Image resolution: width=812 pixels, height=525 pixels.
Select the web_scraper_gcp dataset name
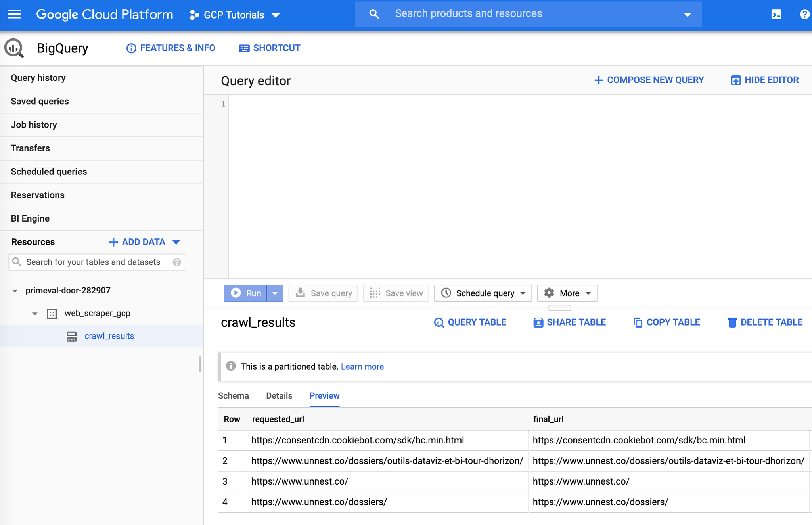coord(98,313)
